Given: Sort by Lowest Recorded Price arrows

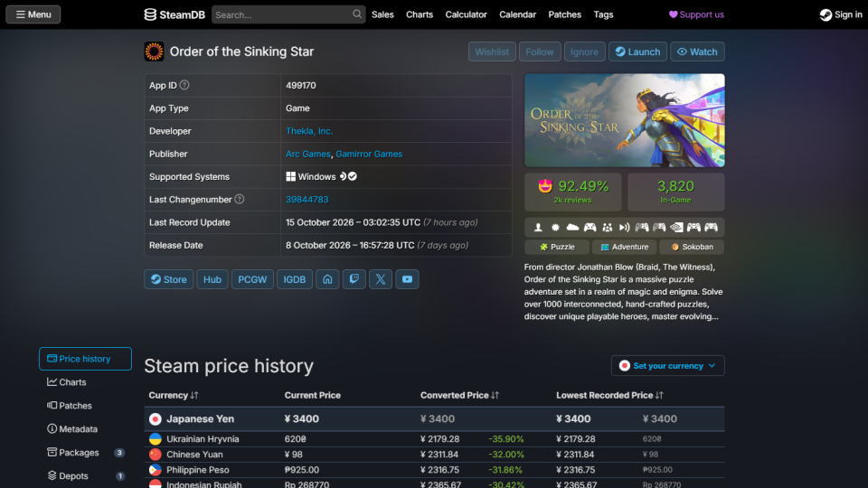Looking at the screenshot, I should (x=659, y=395).
